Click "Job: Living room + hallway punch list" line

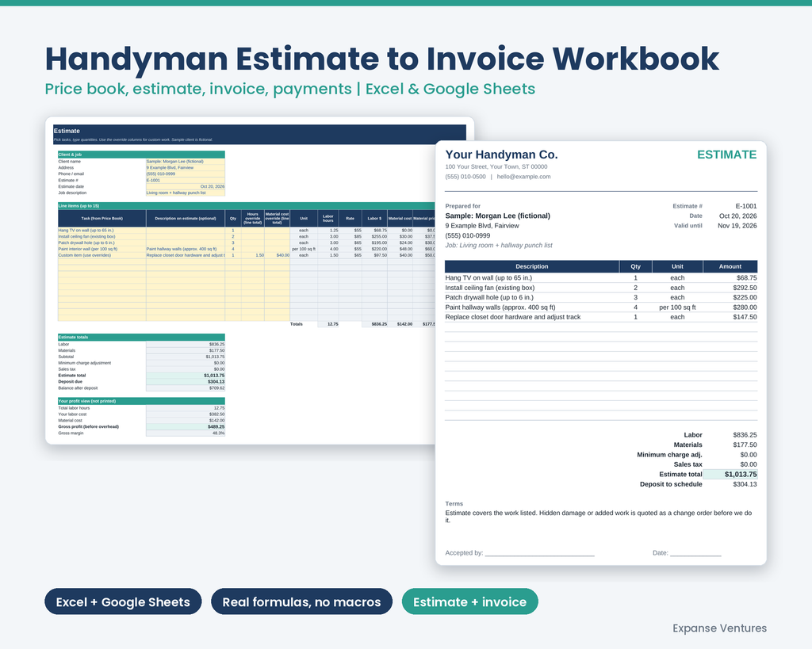499,246
